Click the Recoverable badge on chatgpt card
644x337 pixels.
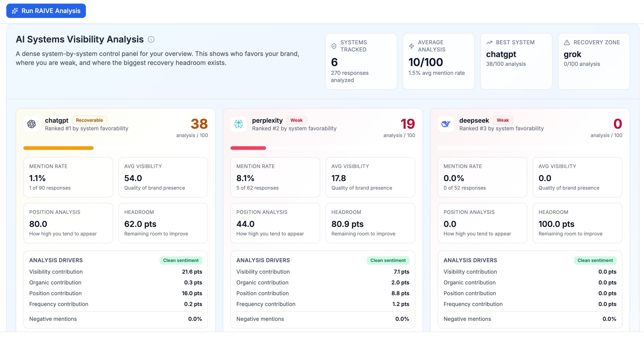(x=89, y=120)
